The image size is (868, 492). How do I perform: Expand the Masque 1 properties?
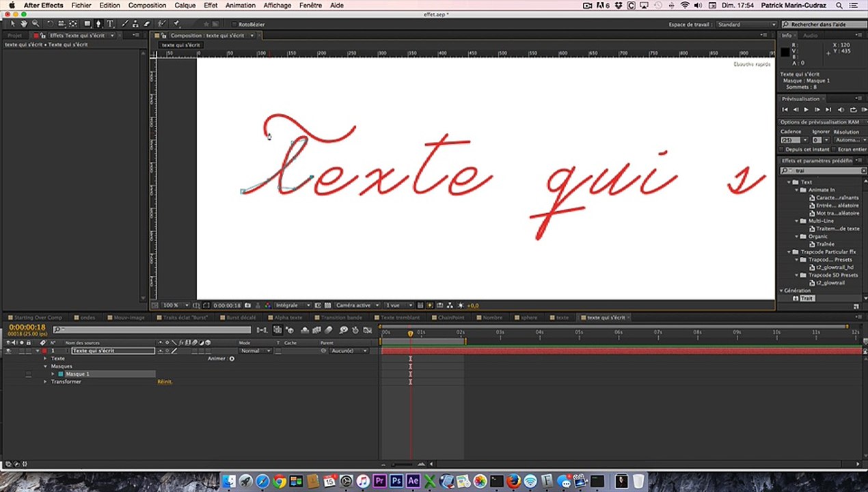coord(53,374)
